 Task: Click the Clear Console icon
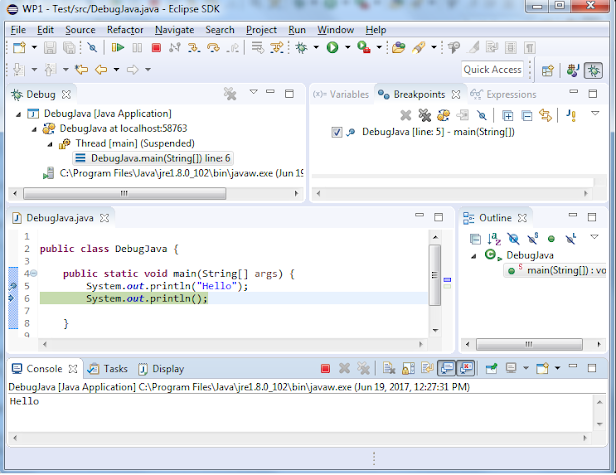(389, 369)
